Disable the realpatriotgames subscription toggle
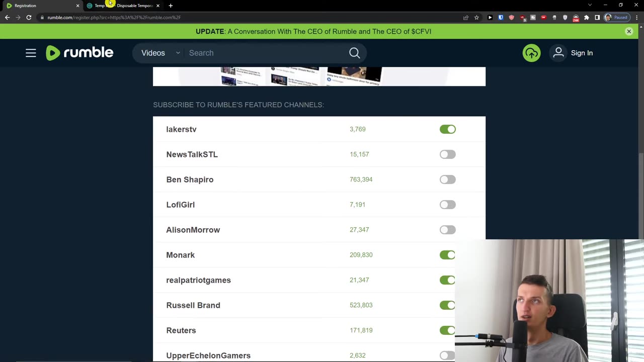 [x=447, y=280]
